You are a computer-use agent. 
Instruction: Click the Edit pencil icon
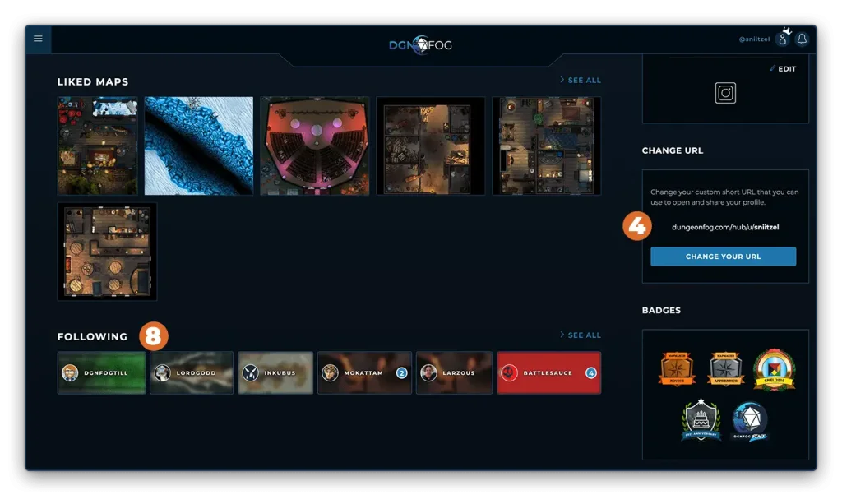coord(773,68)
